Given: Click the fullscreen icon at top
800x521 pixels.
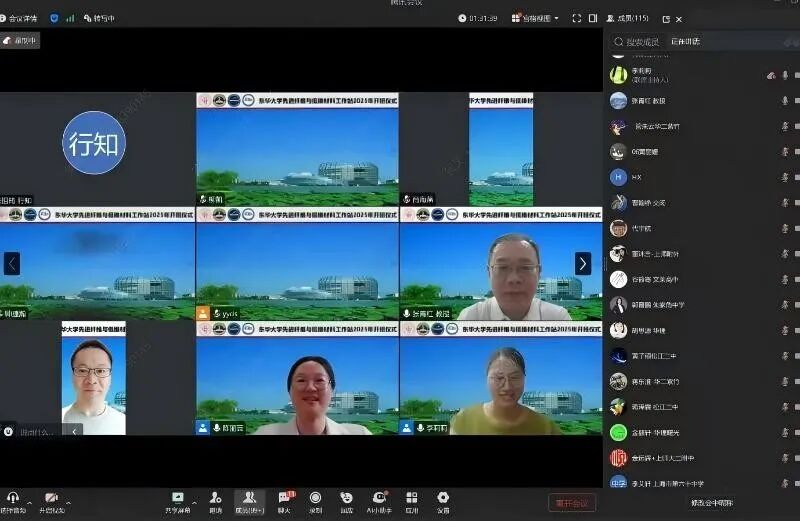Looking at the screenshot, I should tap(577, 18).
